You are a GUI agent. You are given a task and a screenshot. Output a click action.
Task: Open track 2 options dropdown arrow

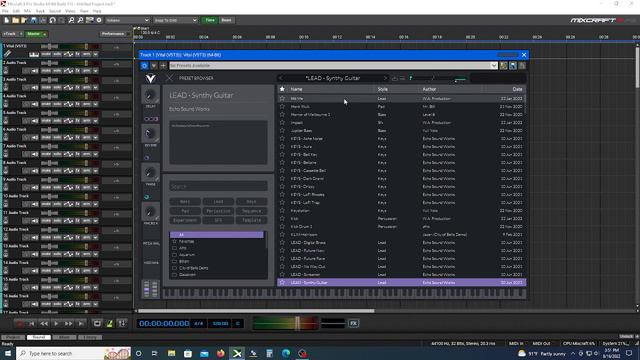point(96,71)
